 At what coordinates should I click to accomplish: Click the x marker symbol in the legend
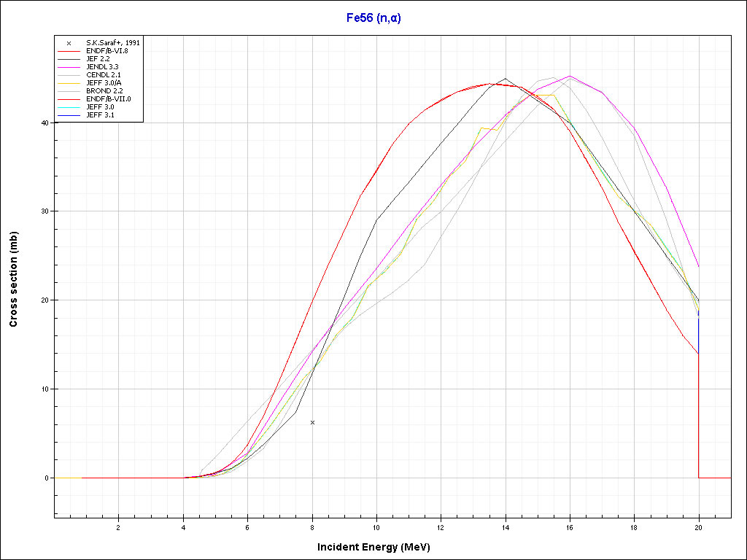click(69, 43)
